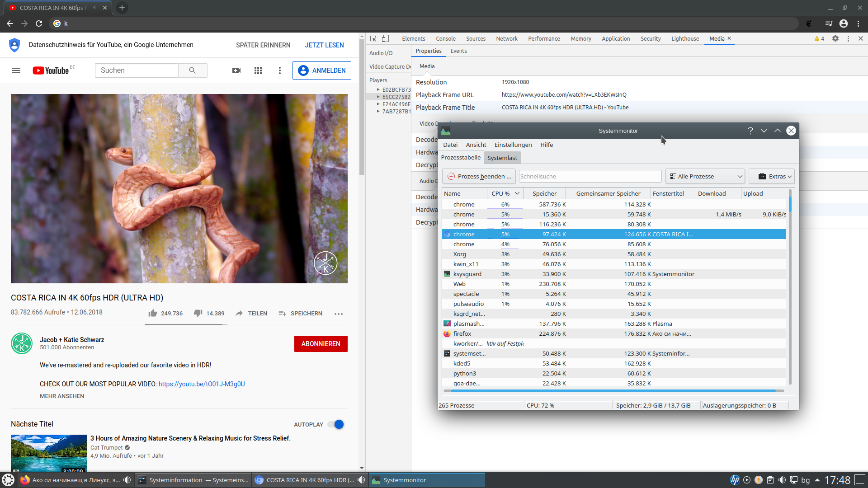Open the Extras dropdown in Systemmonitor
Viewport: 868px width, 488px height.
pos(772,176)
